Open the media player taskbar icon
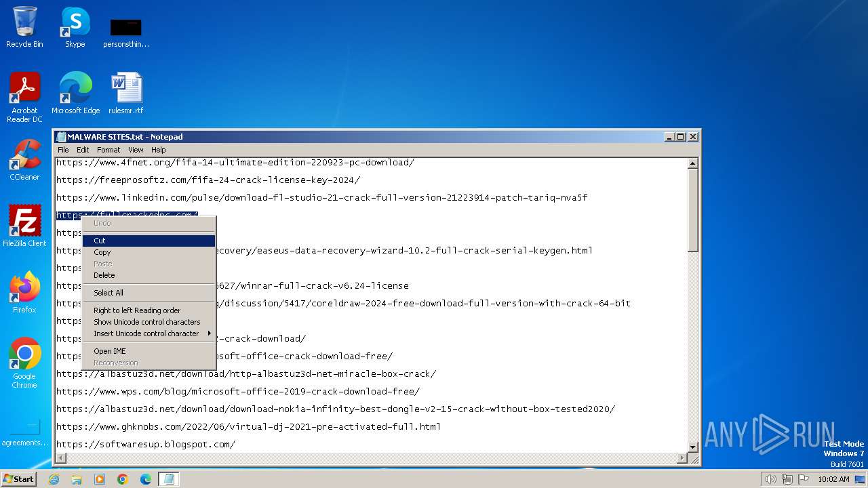 pyautogui.click(x=100, y=479)
